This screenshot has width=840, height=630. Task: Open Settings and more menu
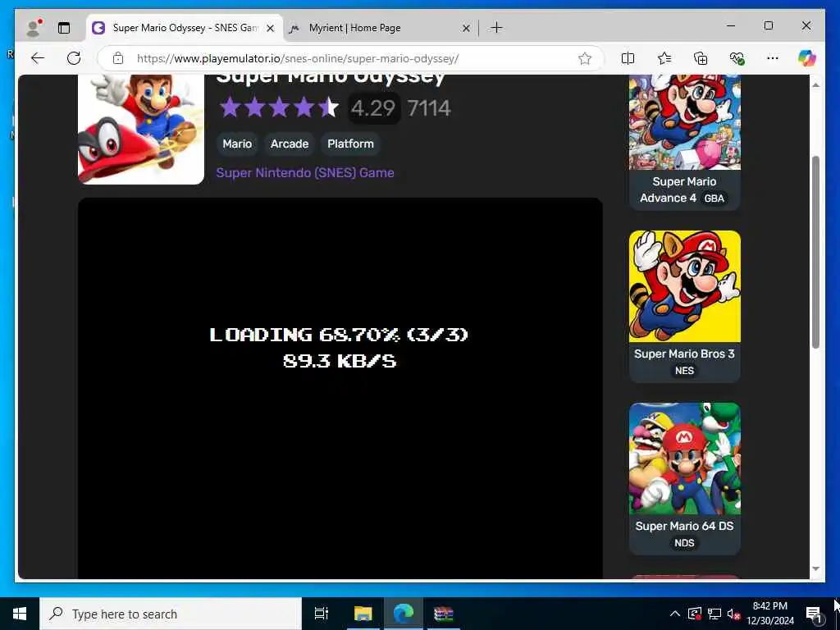click(x=773, y=58)
